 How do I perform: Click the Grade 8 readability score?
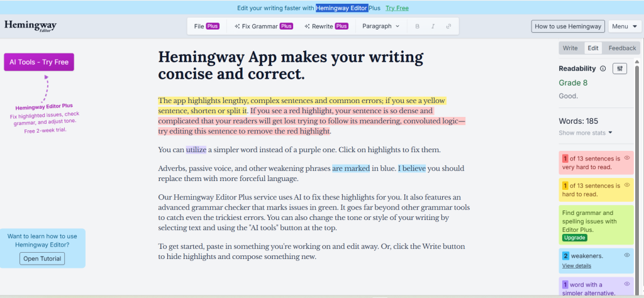click(573, 83)
